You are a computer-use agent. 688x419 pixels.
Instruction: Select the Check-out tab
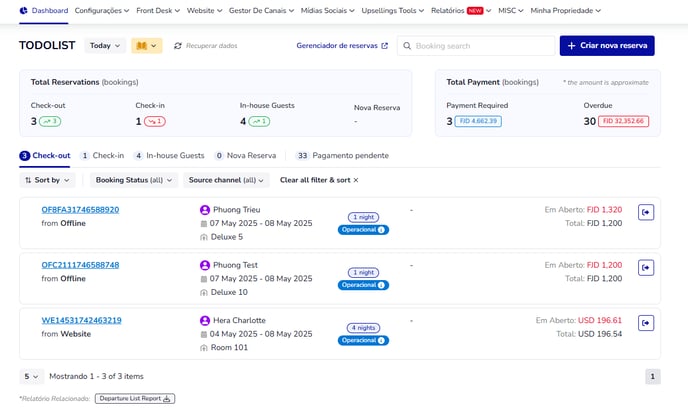pyautogui.click(x=45, y=156)
